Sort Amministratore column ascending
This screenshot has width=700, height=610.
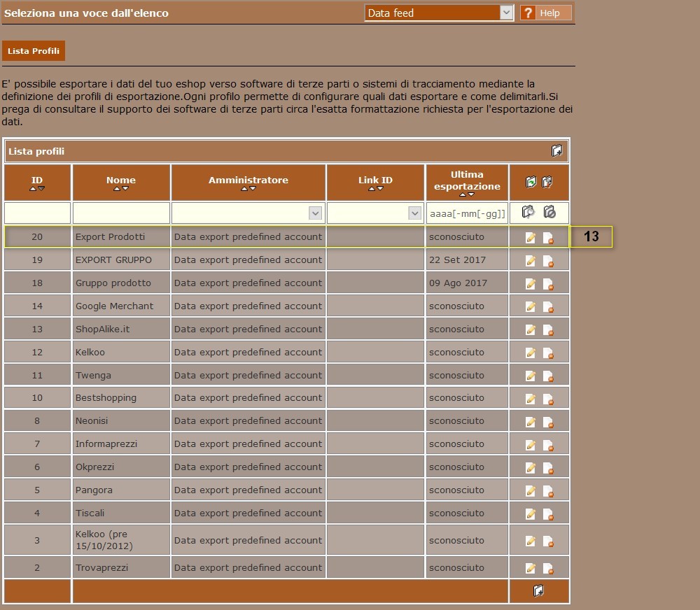(244, 189)
